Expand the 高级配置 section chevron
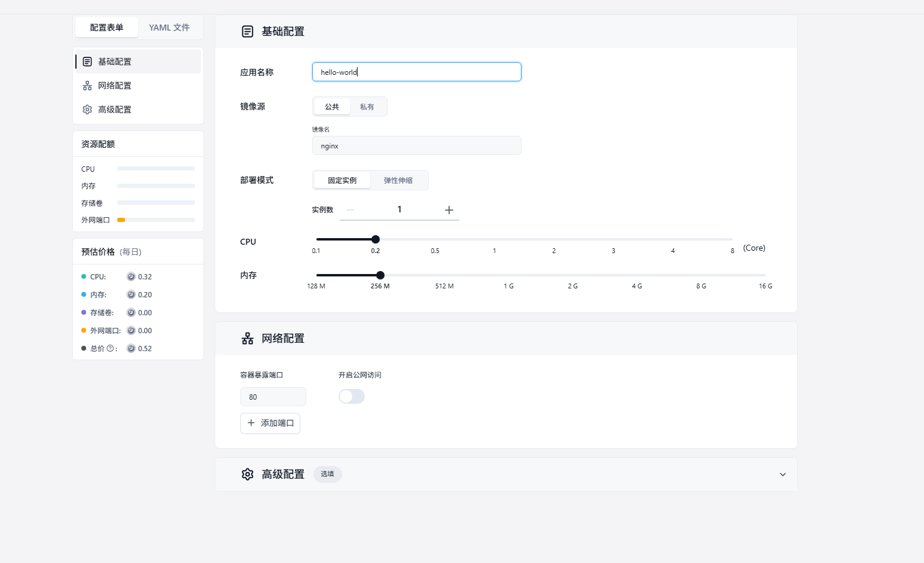Screen dimensions: 924x563 (783, 474)
